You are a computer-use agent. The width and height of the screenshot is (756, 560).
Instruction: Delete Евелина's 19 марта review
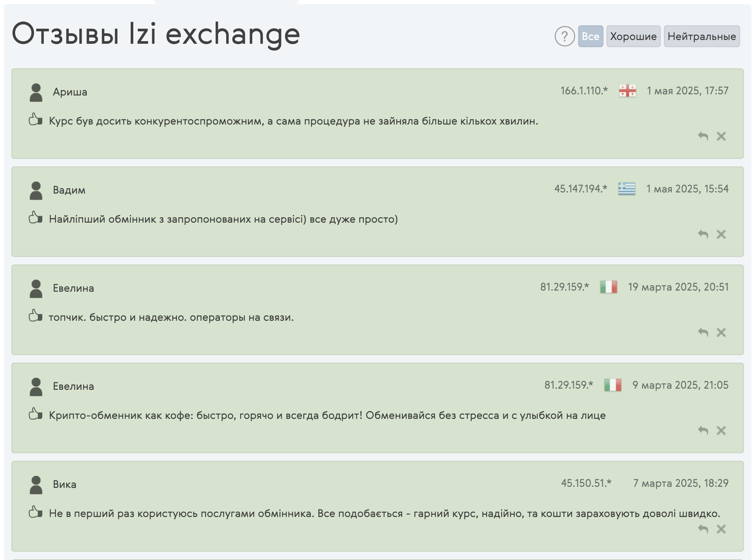(721, 332)
